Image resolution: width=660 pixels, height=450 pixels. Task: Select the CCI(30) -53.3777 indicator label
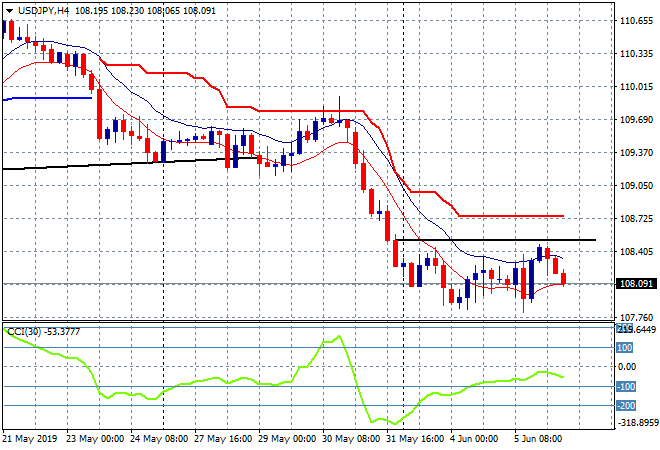point(44,332)
